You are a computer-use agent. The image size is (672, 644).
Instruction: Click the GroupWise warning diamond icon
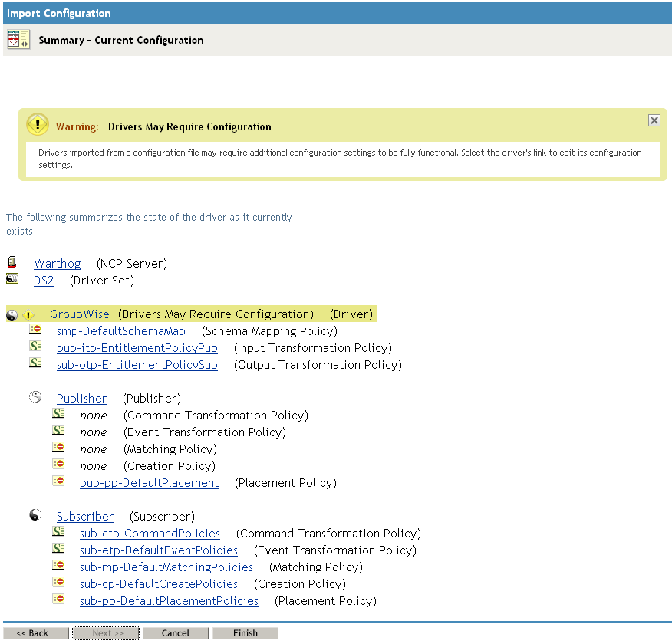click(x=28, y=316)
